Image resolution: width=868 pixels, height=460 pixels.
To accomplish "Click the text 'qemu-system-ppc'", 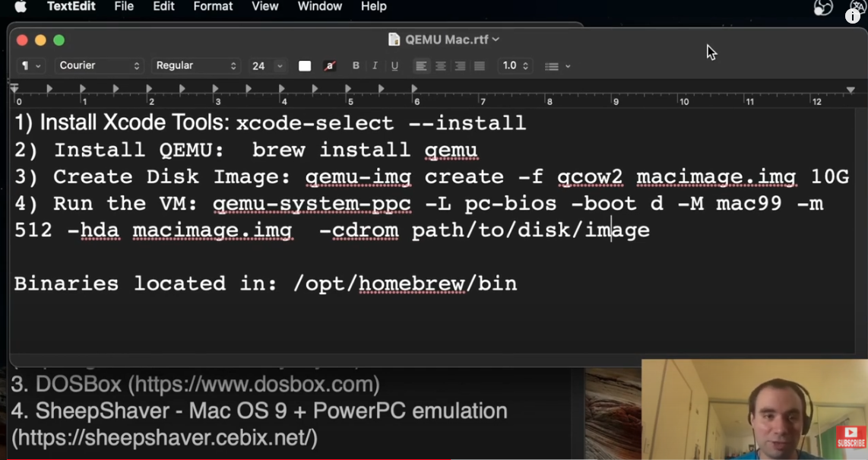I will coord(312,204).
